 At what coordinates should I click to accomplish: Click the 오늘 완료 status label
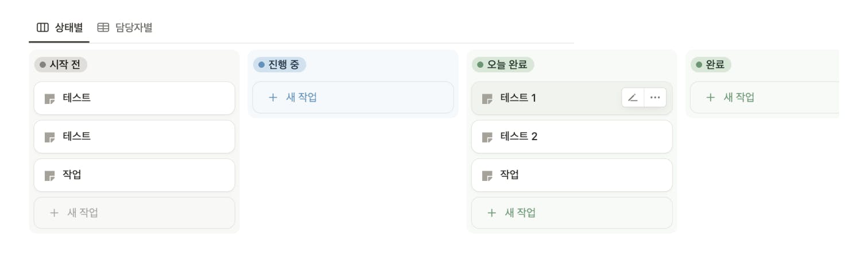point(503,65)
